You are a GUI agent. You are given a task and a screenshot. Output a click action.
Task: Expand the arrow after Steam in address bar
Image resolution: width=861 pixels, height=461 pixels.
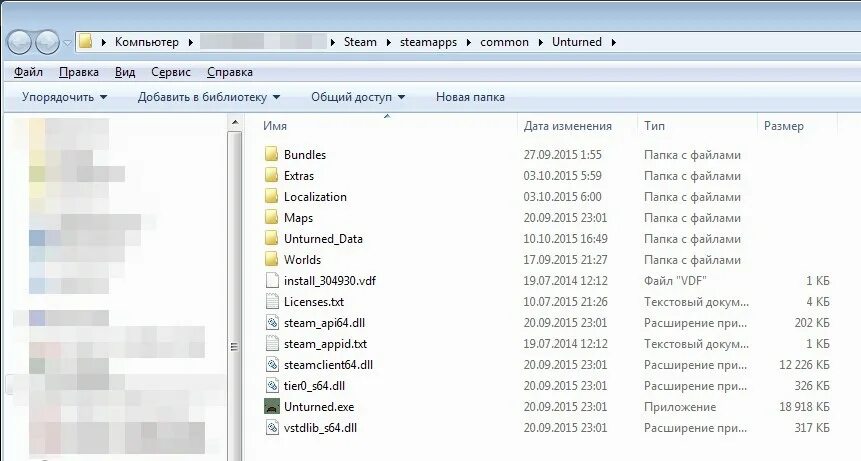click(388, 42)
